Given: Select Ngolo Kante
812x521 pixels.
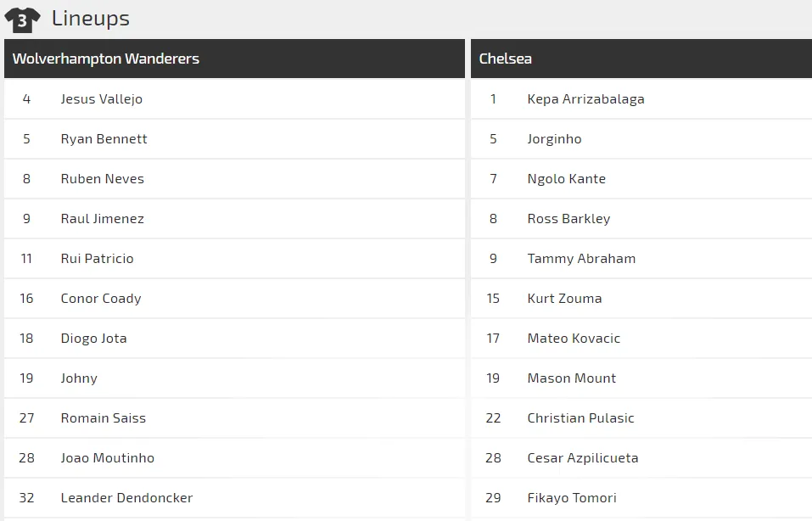Looking at the screenshot, I should 566,178.
